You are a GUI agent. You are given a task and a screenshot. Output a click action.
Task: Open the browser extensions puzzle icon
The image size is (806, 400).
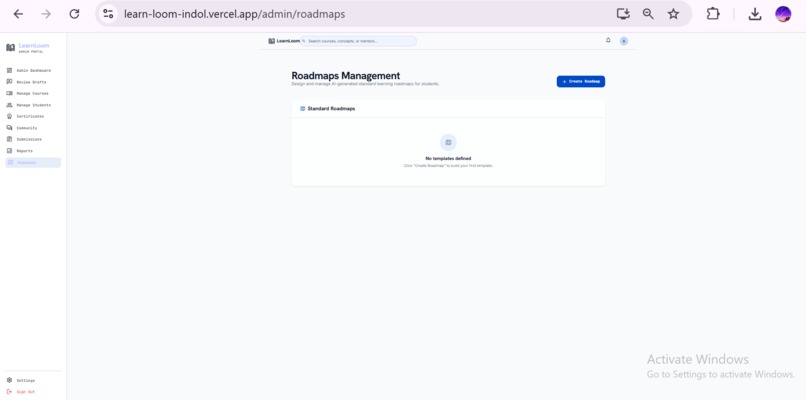pyautogui.click(x=713, y=14)
